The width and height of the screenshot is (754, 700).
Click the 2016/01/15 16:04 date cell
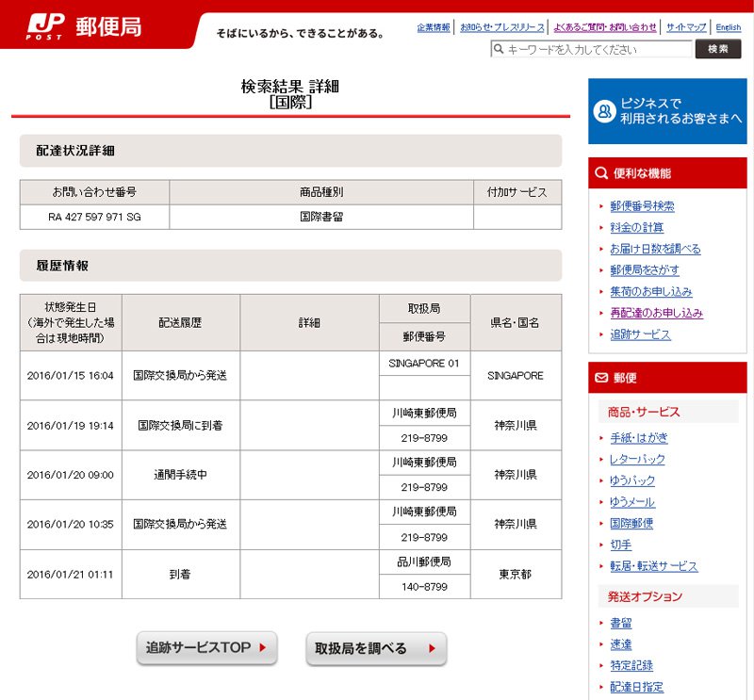[x=71, y=376]
